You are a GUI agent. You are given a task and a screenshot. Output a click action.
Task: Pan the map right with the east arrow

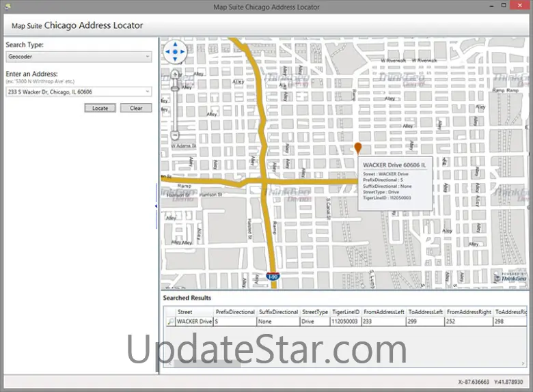(x=182, y=52)
